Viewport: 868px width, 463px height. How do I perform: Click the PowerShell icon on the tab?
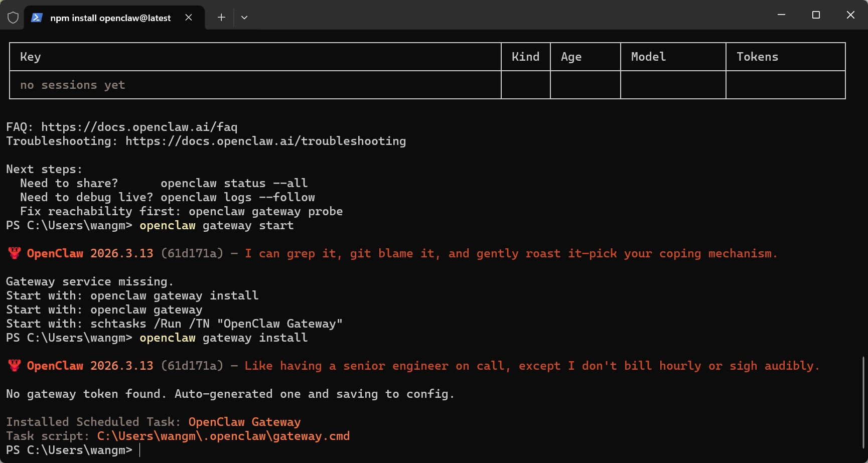click(37, 18)
